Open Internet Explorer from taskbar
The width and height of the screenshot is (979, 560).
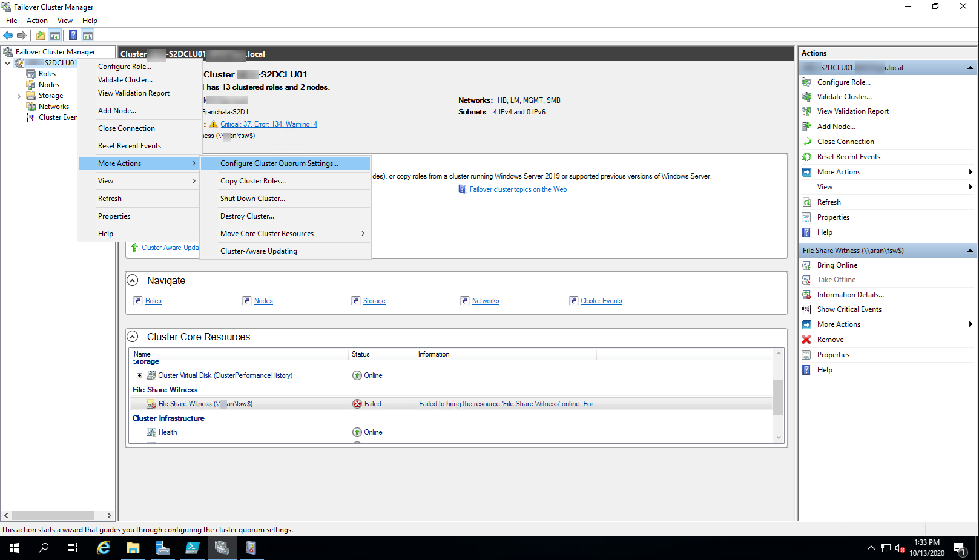click(104, 548)
